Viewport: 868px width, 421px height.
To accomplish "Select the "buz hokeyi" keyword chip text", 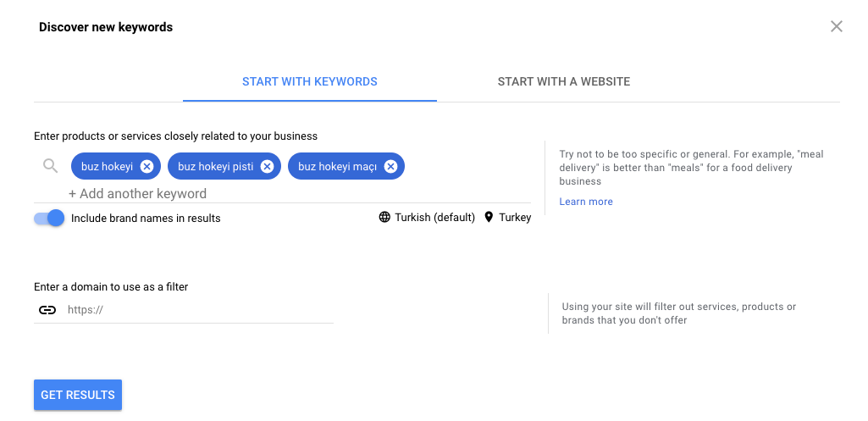I will (107, 166).
